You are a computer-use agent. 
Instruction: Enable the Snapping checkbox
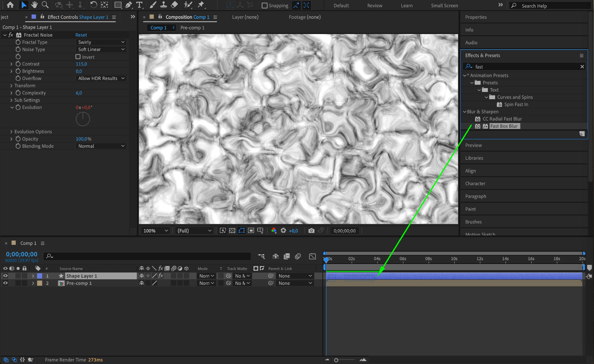[265, 6]
